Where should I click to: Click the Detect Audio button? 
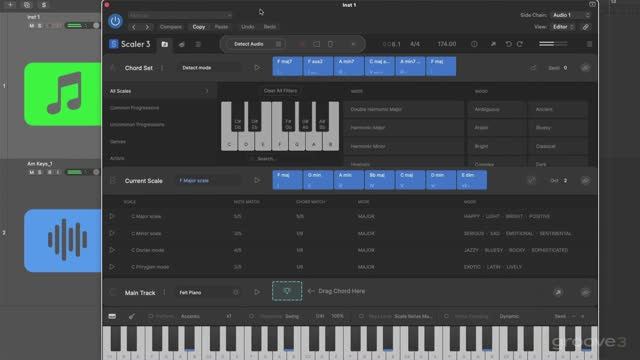tap(249, 44)
